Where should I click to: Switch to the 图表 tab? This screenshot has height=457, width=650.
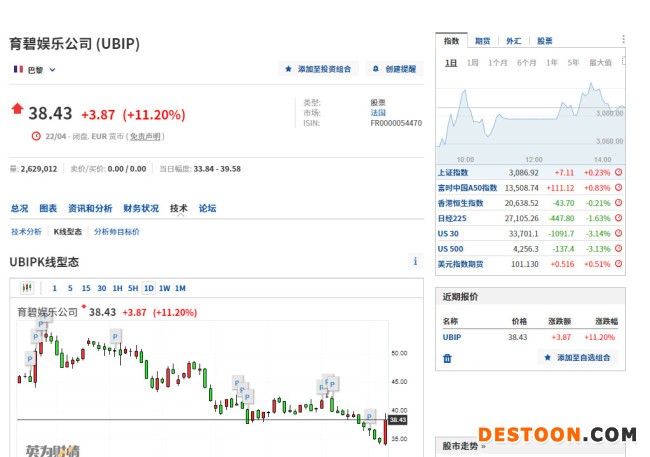pos(48,208)
